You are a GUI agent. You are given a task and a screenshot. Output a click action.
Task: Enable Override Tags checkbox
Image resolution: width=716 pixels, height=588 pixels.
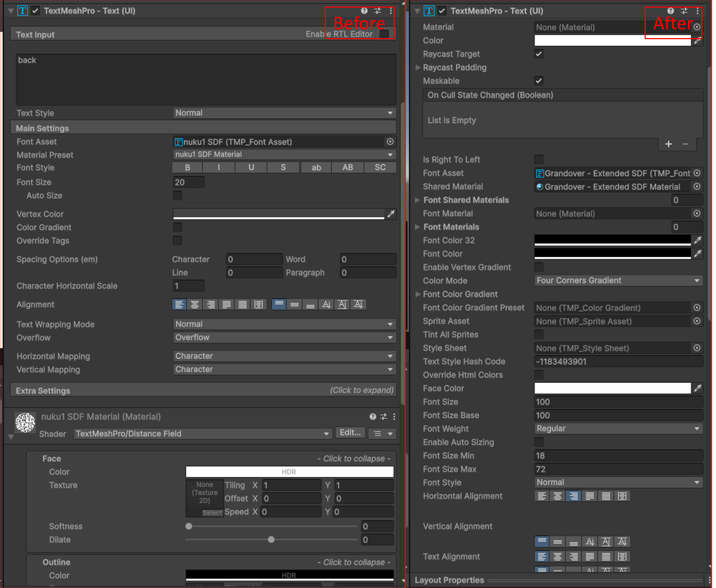tap(178, 240)
